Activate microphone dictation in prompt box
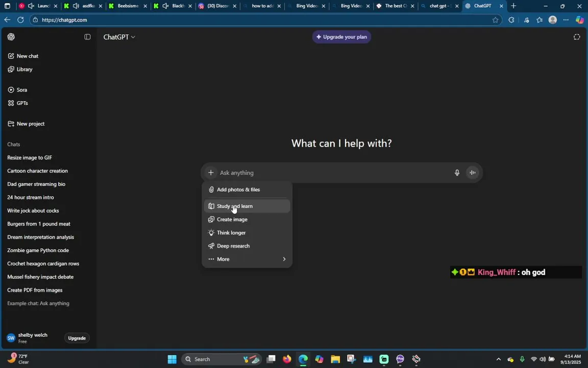This screenshot has width=588, height=368. [457, 173]
